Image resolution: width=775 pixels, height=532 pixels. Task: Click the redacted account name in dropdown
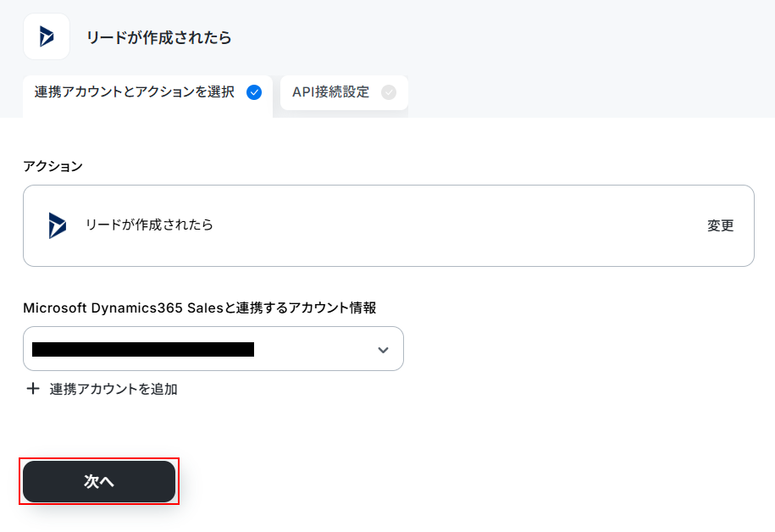tap(143, 350)
